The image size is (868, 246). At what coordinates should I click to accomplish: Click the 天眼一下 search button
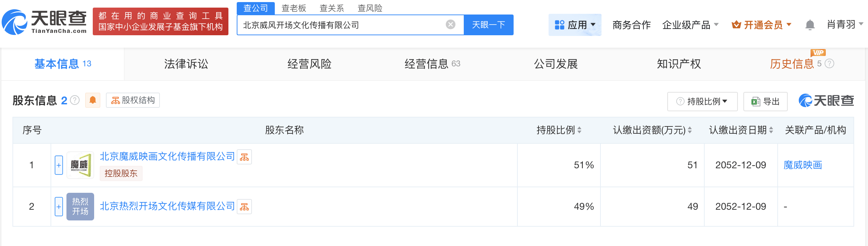coord(488,25)
